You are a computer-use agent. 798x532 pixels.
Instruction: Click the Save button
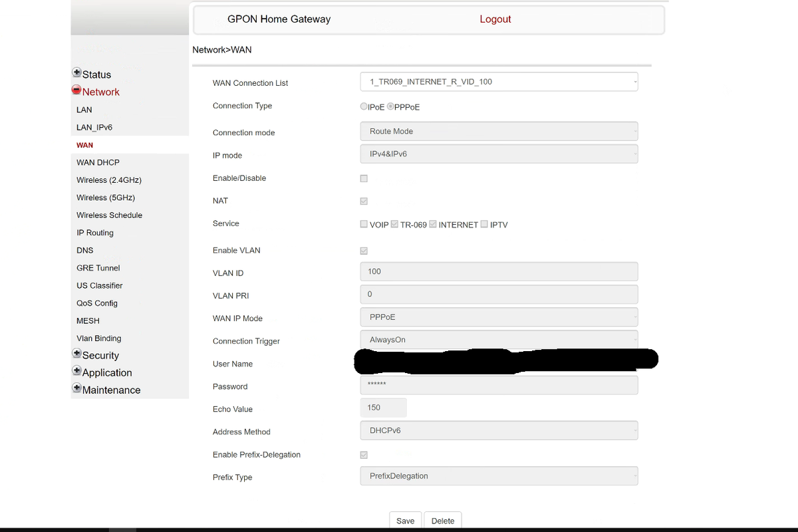(405, 521)
